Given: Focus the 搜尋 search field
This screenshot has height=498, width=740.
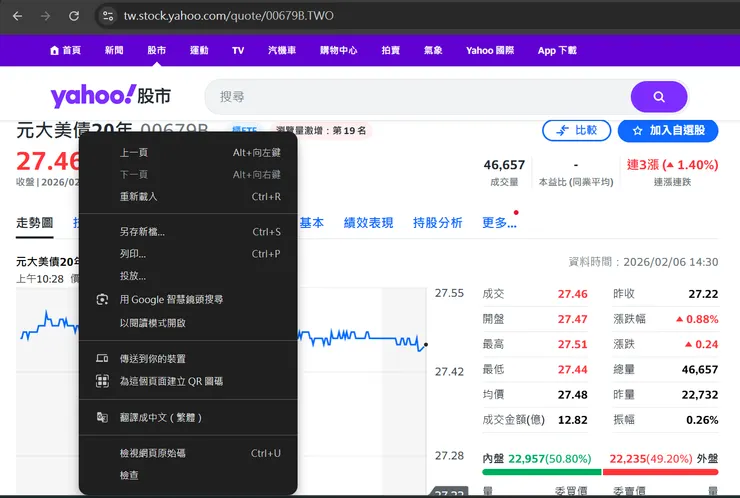Looking at the screenshot, I should pyautogui.click(x=418, y=97).
